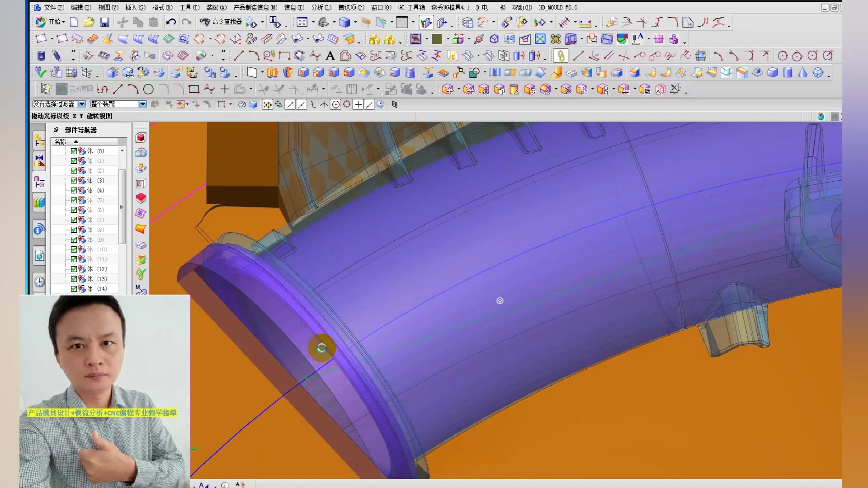
Task: Open the assembly navigator sidebar tab
Action: click(x=39, y=141)
